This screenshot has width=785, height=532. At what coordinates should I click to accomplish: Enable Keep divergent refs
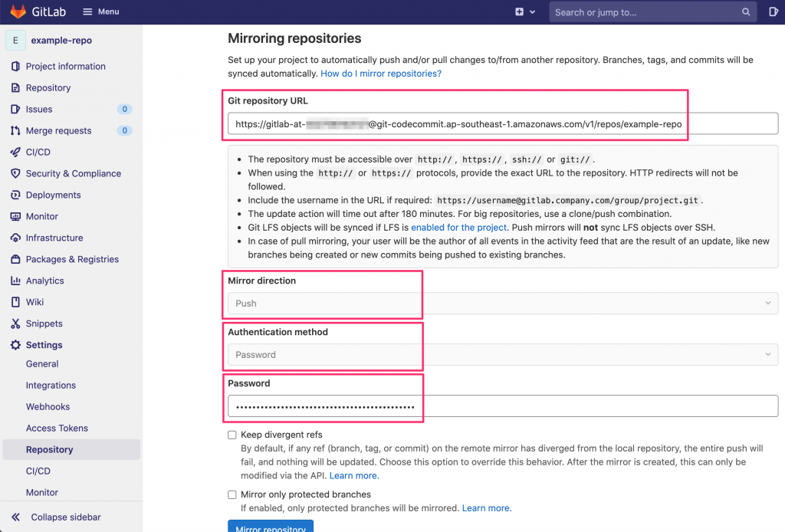click(x=232, y=435)
